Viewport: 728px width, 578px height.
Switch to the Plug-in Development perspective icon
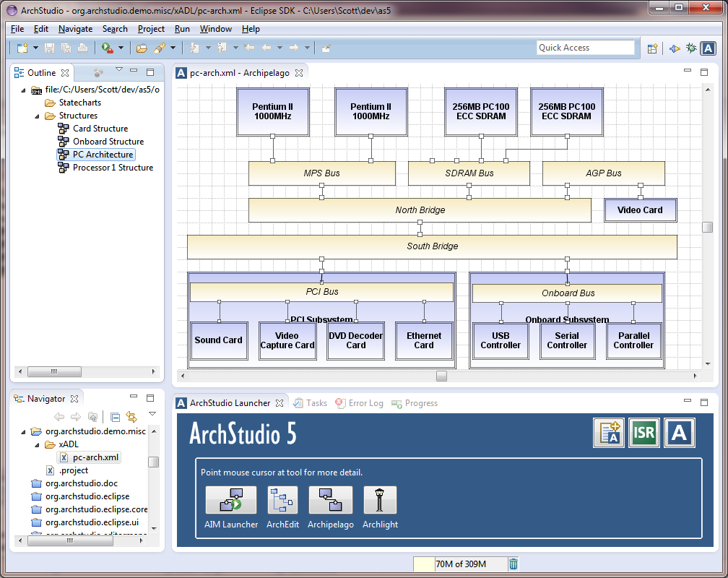click(x=675, y=48)
